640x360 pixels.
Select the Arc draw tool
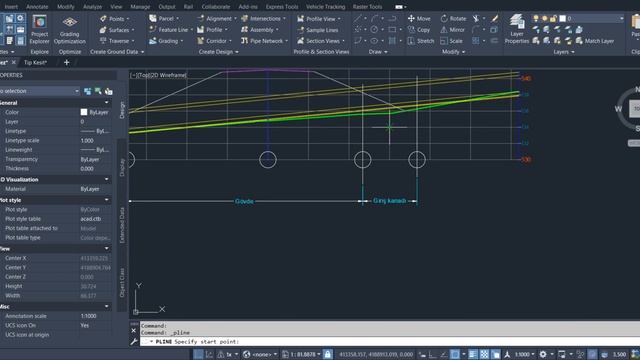point(374,18)
